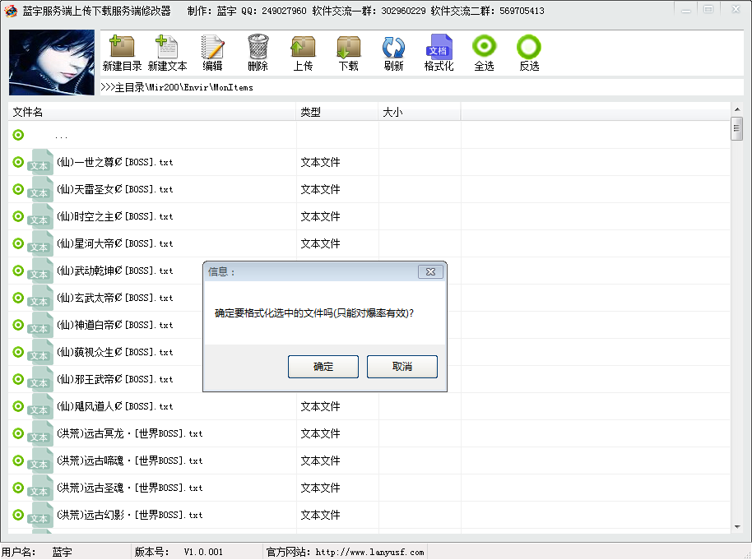Screen dimensions: 752x560
Task: Cancel the dialog with 取消 button
Action: tap(402, 367)
